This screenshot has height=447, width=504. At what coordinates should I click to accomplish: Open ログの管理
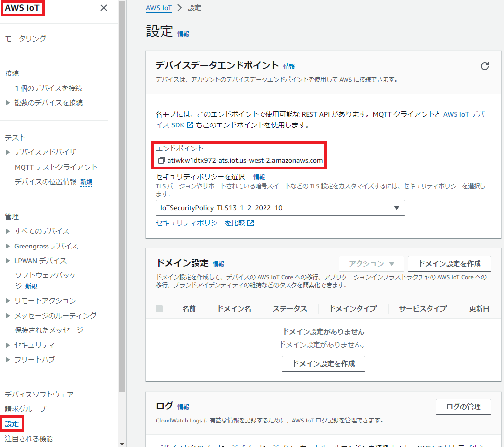463,407
